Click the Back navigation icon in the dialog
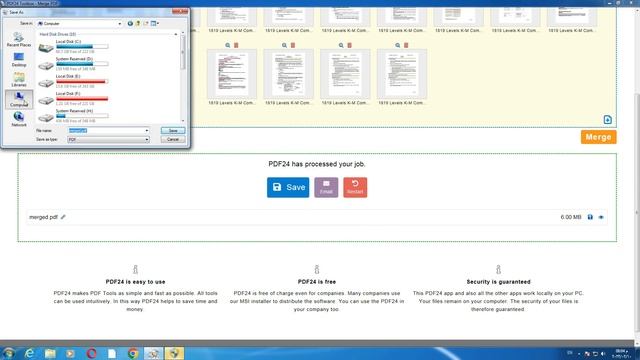The height and width of the screenshot is (360, 640). coord(130,24)
